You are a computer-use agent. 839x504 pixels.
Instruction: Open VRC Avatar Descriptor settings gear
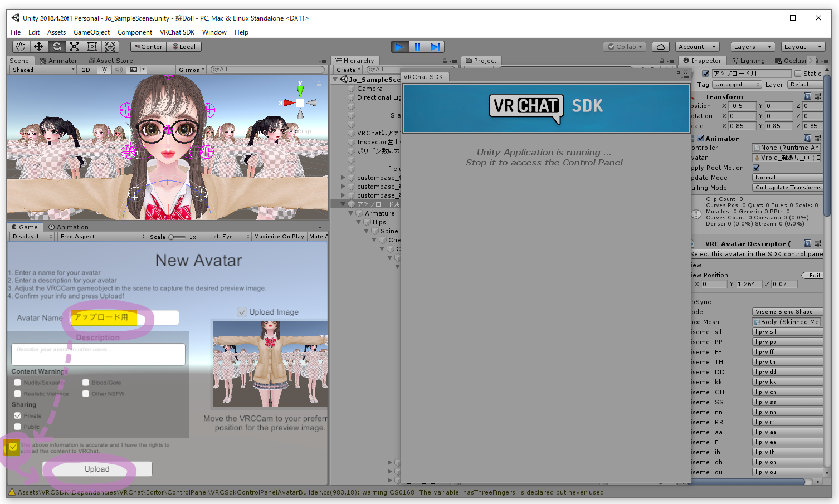pyautogui.click(x=818, y=243)
